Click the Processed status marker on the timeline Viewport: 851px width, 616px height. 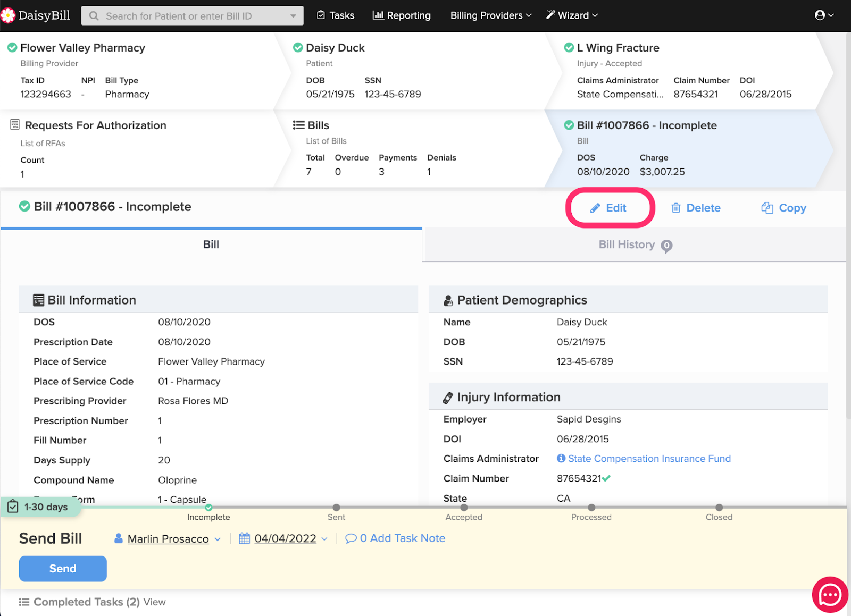coord(591,508)
